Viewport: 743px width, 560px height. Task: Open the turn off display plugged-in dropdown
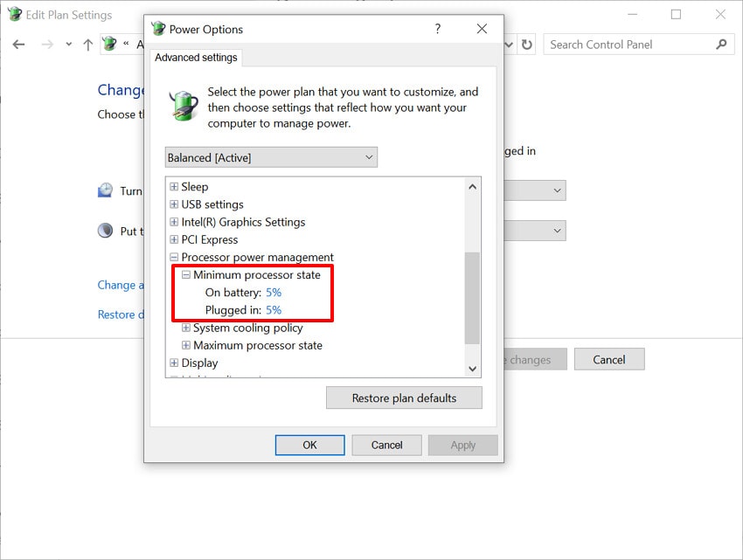(x=535, y=190)
